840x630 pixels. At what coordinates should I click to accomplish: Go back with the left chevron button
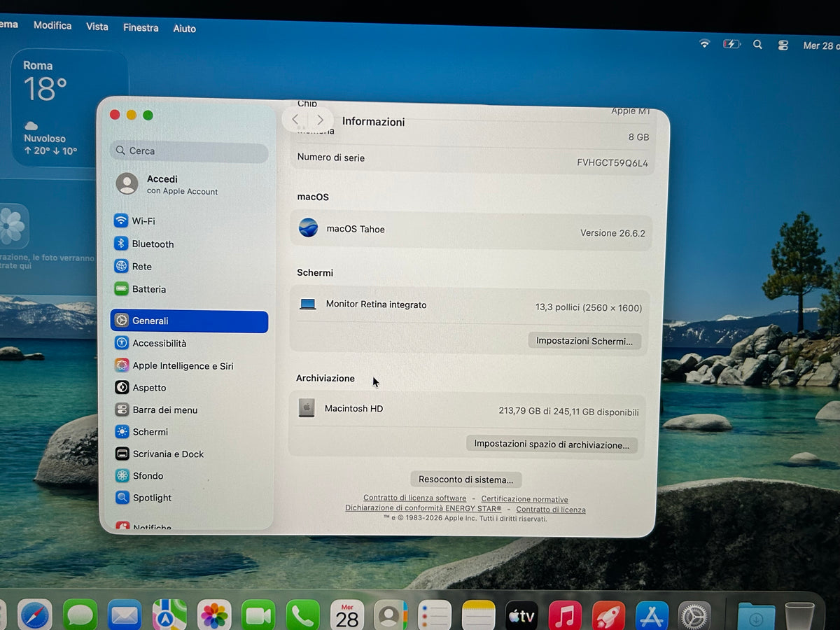pos(295,120)
